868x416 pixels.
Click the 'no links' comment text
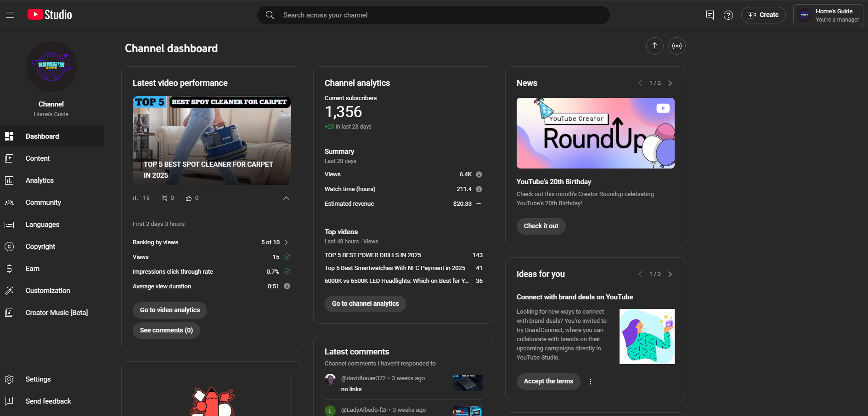click(351, 389)
